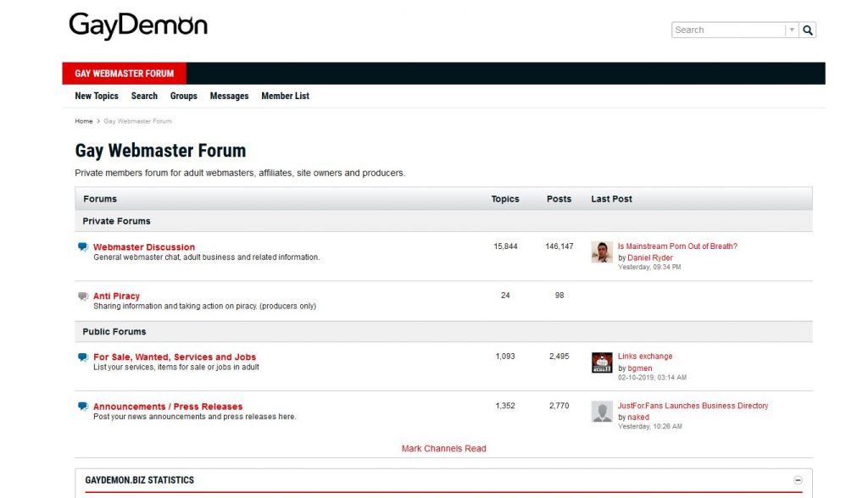Focus the Search text box
The image size is (868, 498).
[x=728, y=30]
